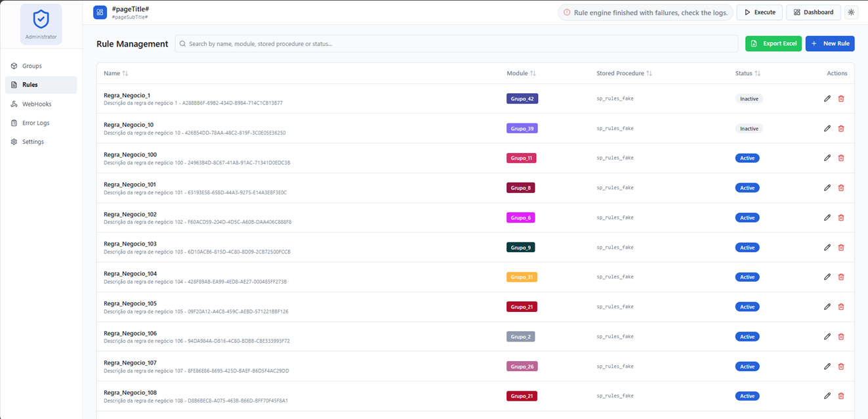Select Rules in the sidebar
The height and width of the screenshot is (419, 868).
coord(41,85)
